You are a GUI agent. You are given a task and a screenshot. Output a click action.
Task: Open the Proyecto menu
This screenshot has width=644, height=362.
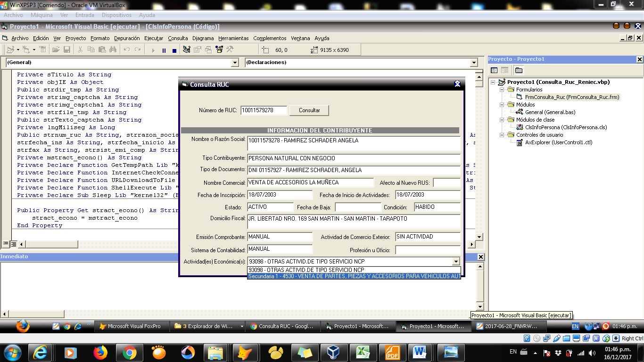click(x=75, y=38)
